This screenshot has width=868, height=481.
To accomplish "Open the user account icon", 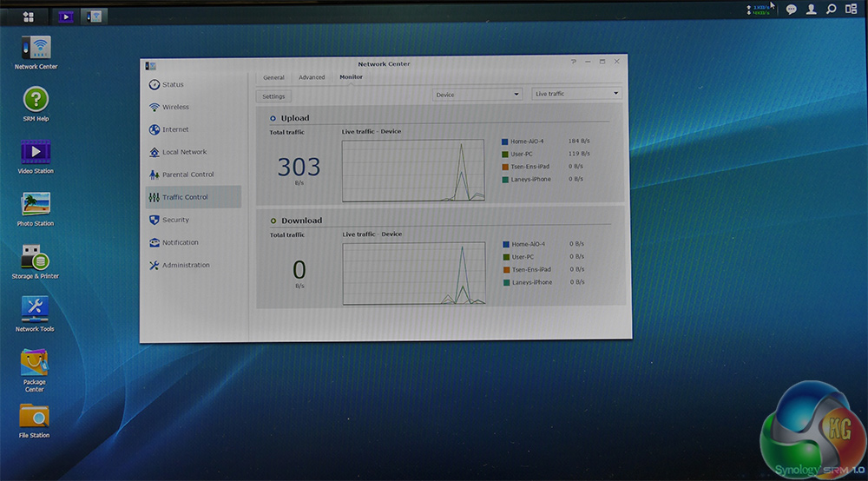I will (811, 10).
